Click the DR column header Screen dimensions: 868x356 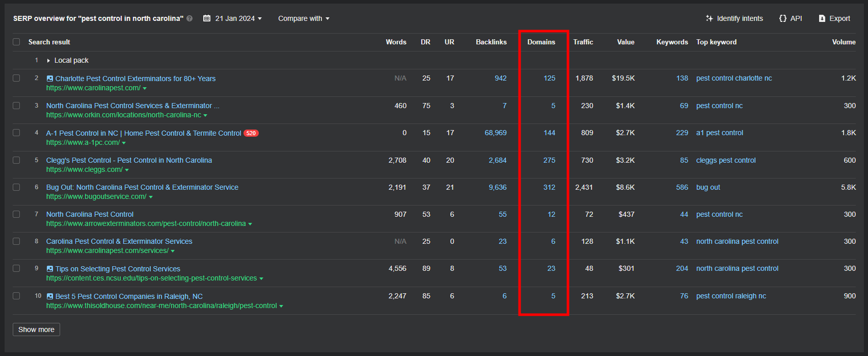(425, 42)
